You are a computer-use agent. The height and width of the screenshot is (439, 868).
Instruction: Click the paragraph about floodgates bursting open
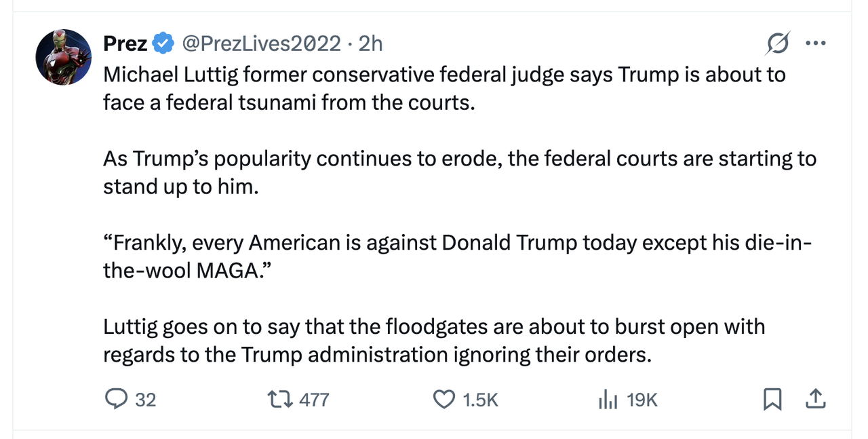[434, 341]
